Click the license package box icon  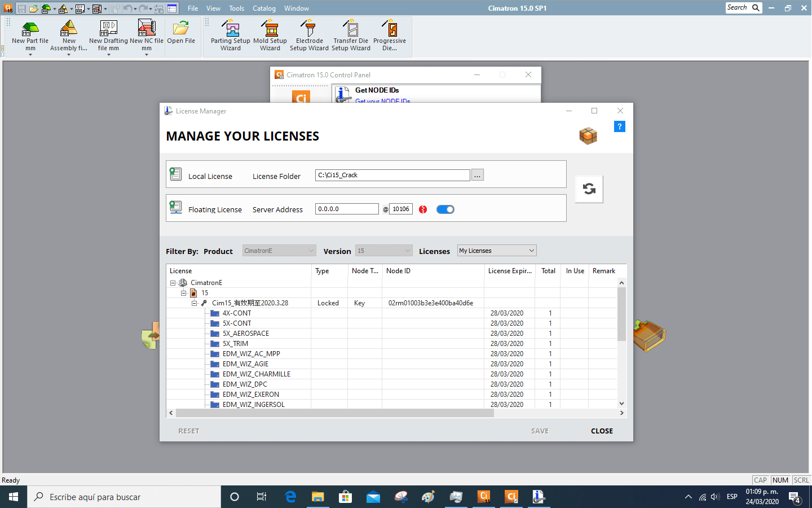[588, 135]
